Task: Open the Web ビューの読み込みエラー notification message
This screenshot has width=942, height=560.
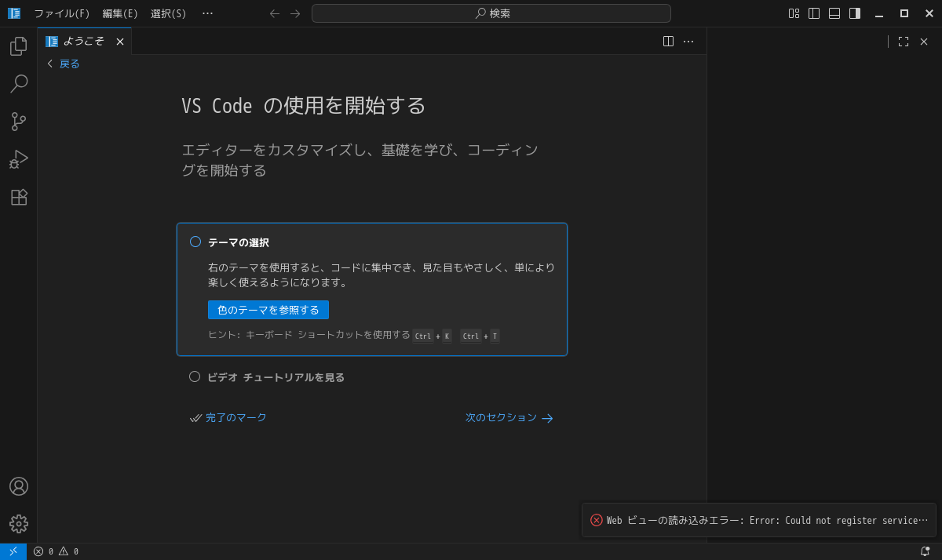Action: click(767, 521)
